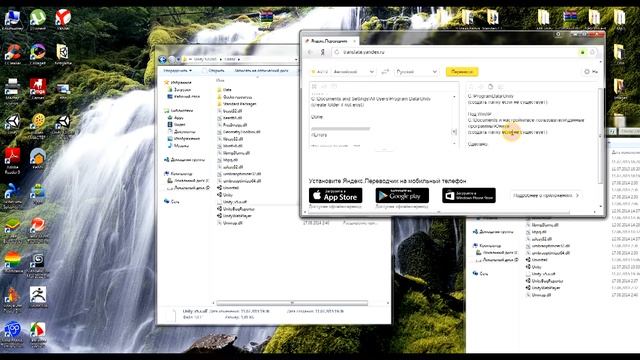The height and width of the screenshot is (360, 640).
Task: Click Google Play badge
Action: point(402,196)
